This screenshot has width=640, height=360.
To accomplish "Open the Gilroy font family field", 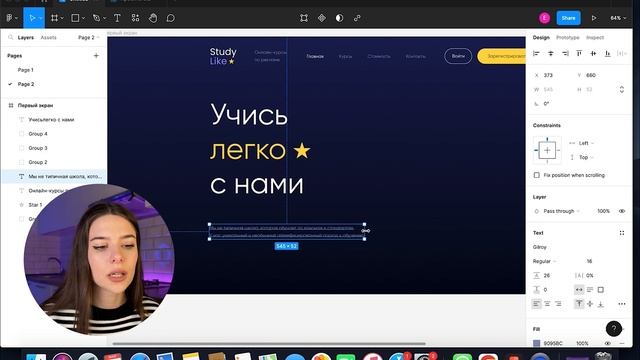I will pyautogui.click(x=540, y=247).
